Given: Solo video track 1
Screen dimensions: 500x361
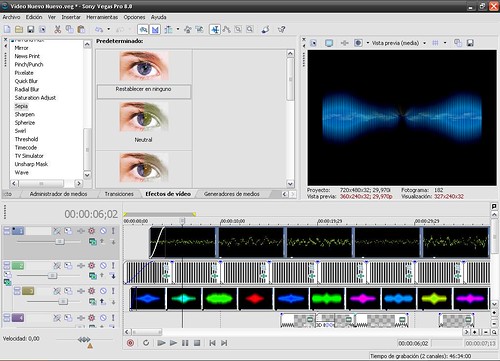Looking at the screenshot, I should click(113, 231).
